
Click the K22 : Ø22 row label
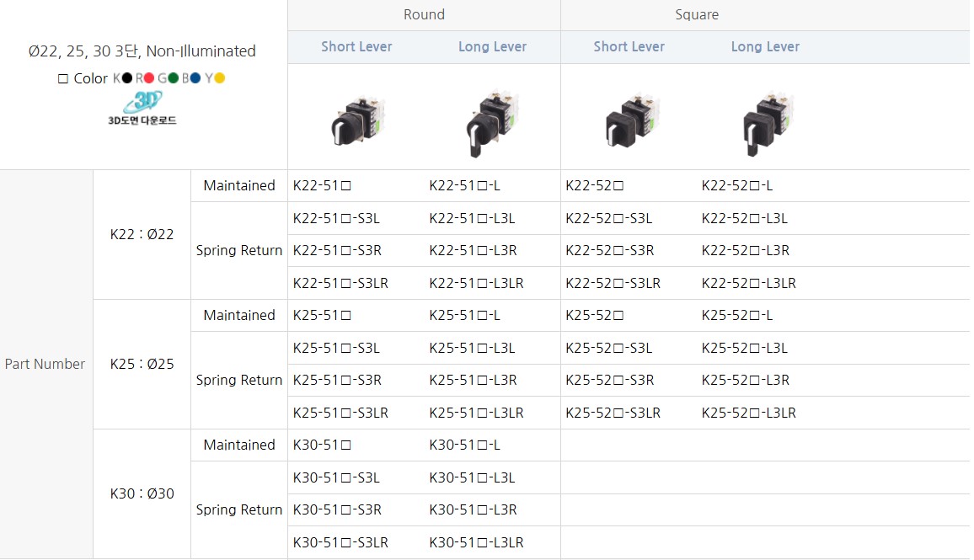tap(142, 234)
